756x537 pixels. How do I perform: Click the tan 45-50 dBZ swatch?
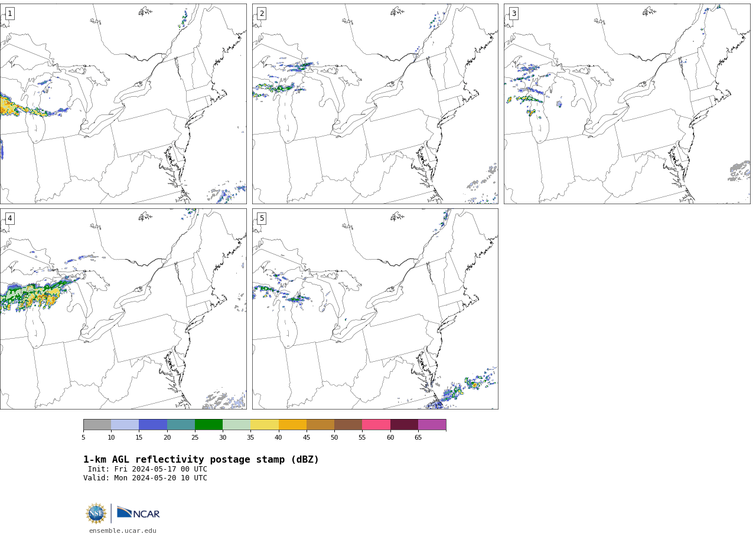click(x=320, y=425)
